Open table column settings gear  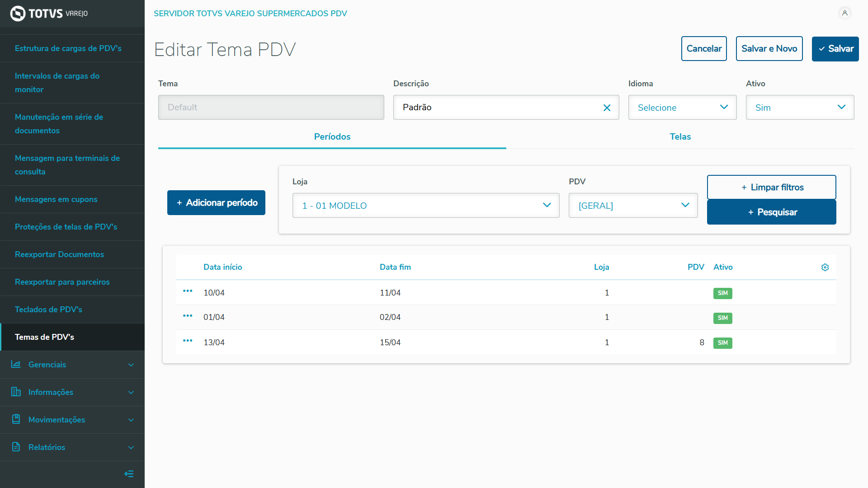pos(825,267)
